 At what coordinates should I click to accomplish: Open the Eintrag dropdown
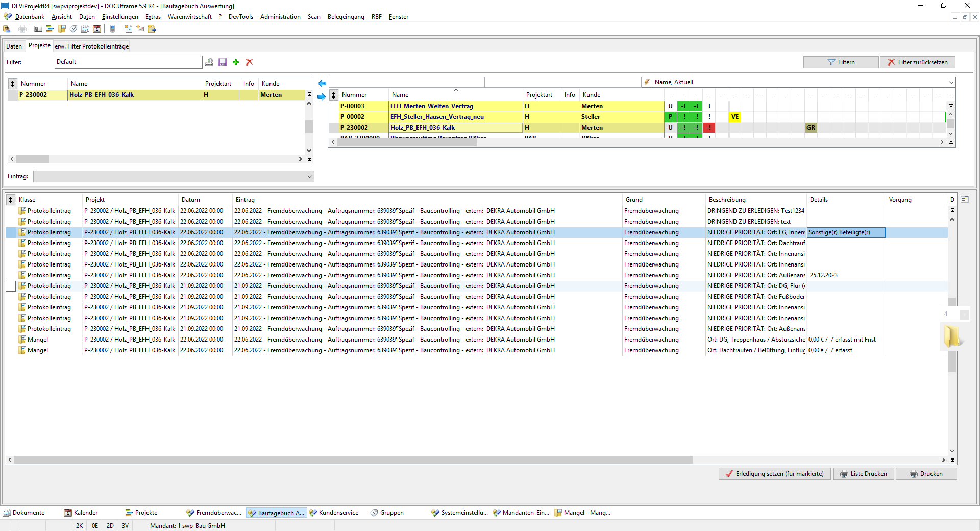(x=174, y=176)
